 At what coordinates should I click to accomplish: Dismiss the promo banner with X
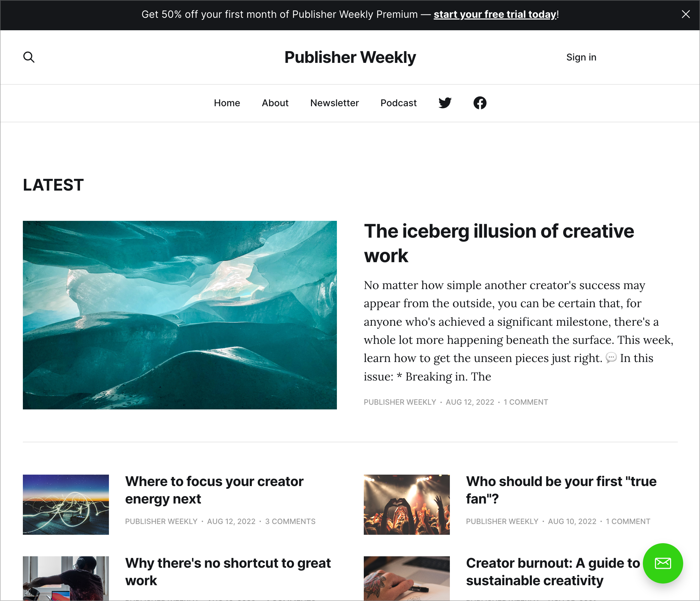(686, 14)
